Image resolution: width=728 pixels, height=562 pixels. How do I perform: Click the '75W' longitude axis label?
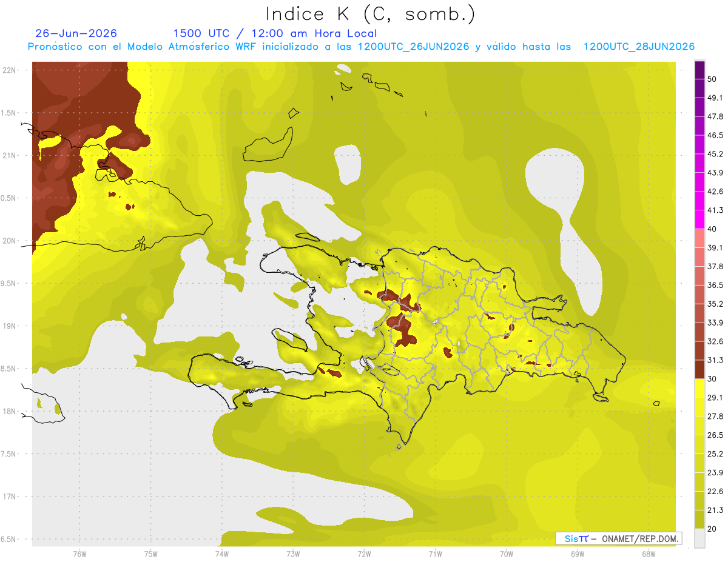click(150, 554)
